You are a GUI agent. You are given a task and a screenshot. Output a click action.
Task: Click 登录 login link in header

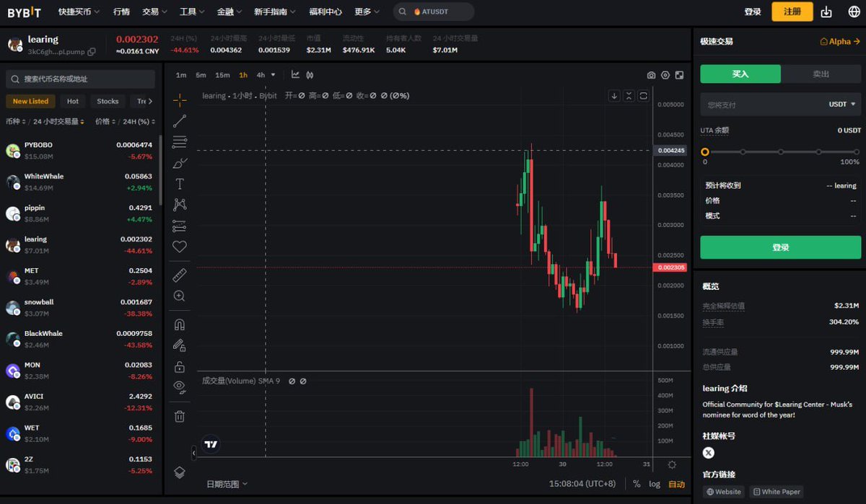[753, 12]
